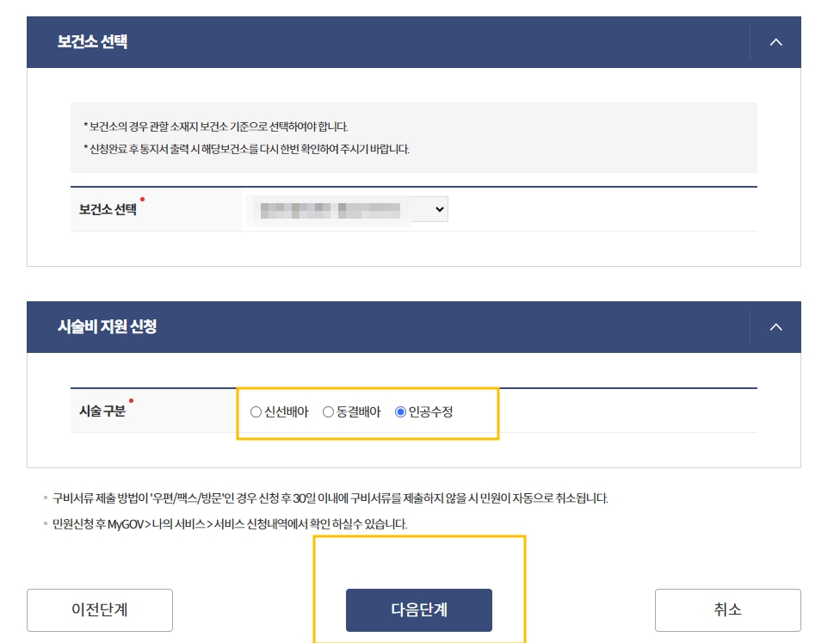Image resolution: width=840 pixels, height=643 pixels.
Task: Click the required asterisk beside 보건소 선택
Action: (140, 200)
